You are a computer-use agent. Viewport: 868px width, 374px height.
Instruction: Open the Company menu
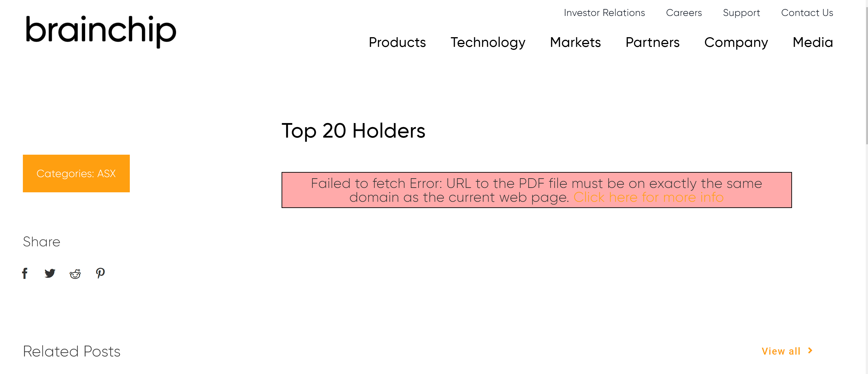click(736, 42)
